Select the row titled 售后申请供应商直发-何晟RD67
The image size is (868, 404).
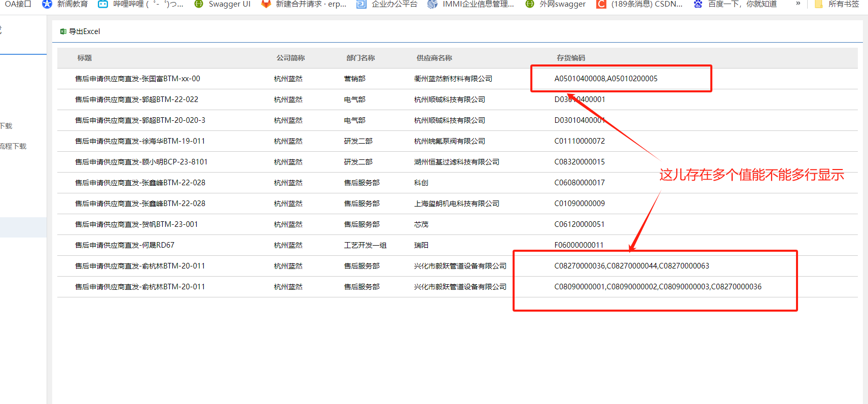[x=457, y=245]
